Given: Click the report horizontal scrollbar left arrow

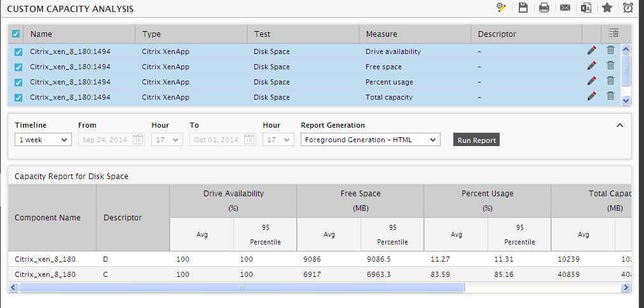Looking at the screenshot, I should pyautogui.click(x=13, y=288).
